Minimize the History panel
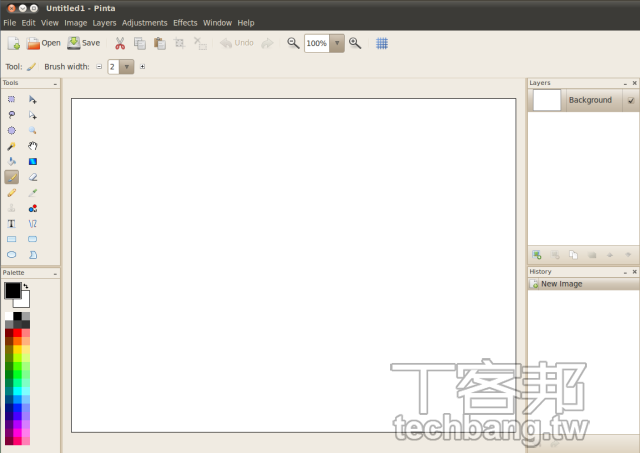Screen dimensions: 640x453 [625, 272]
